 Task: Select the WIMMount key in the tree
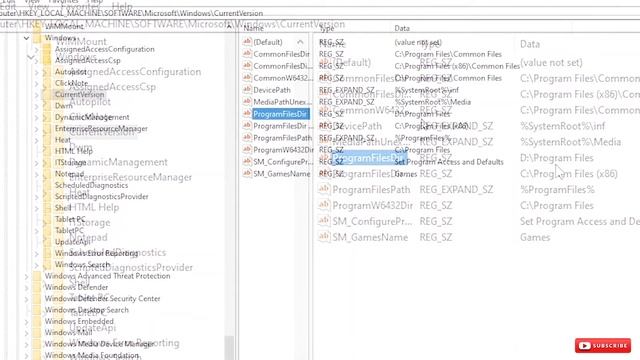[64, 26]
